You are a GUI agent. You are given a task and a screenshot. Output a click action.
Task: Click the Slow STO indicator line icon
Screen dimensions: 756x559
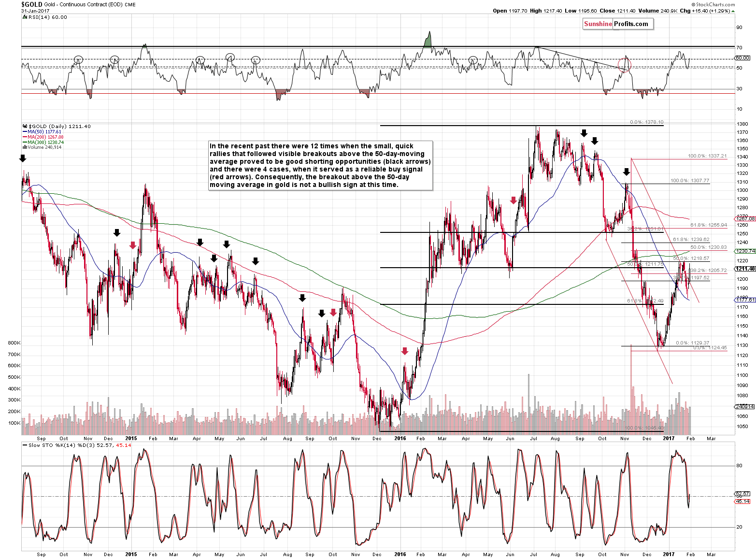25,445
